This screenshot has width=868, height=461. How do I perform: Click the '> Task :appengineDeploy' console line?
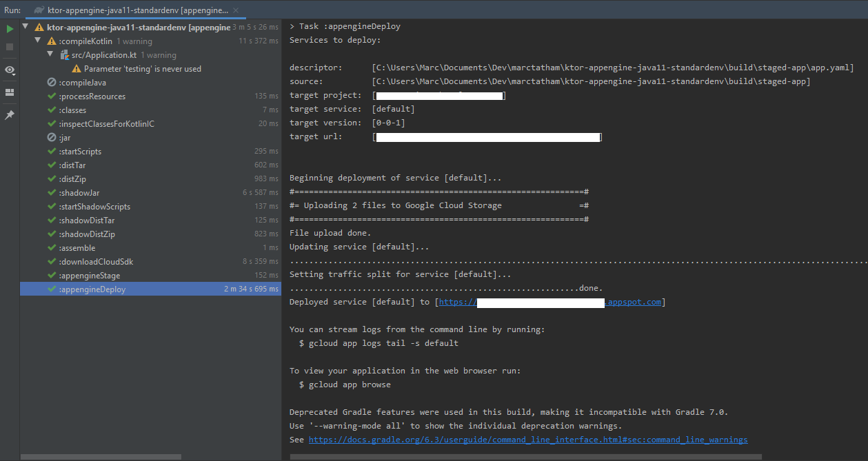(345, 26)
